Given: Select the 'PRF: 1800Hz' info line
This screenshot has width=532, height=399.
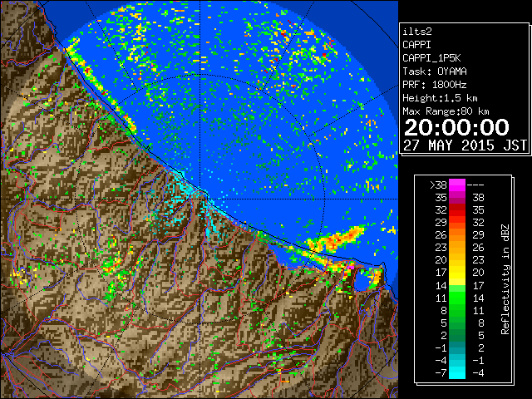Looking at the screenshot, I should [x=434, y=85].
